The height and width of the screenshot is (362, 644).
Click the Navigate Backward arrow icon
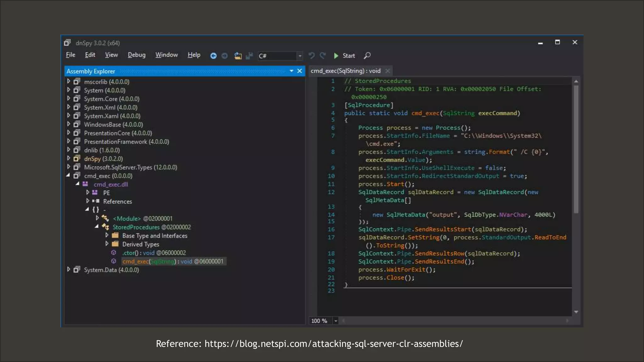(213, 56)
